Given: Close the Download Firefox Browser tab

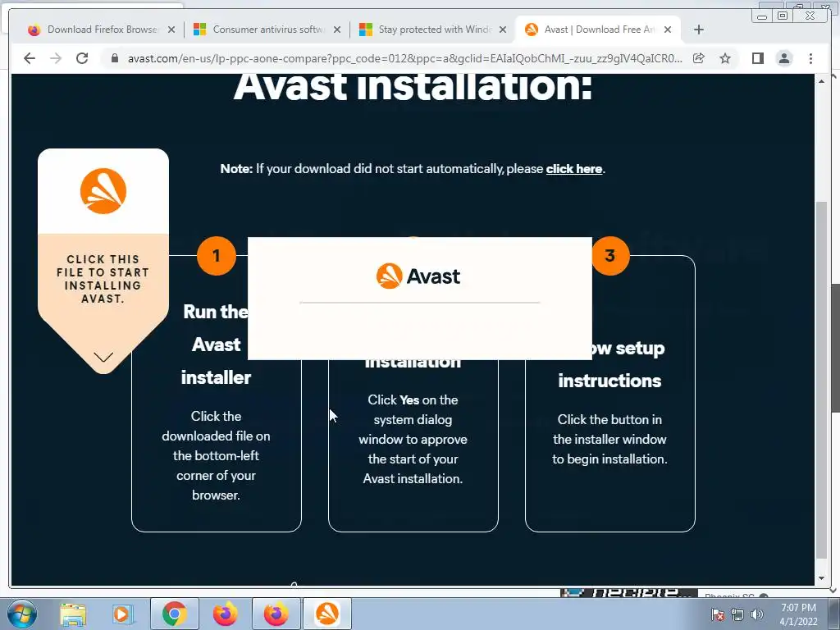Looking at the screenshot, I should point(171,30).
